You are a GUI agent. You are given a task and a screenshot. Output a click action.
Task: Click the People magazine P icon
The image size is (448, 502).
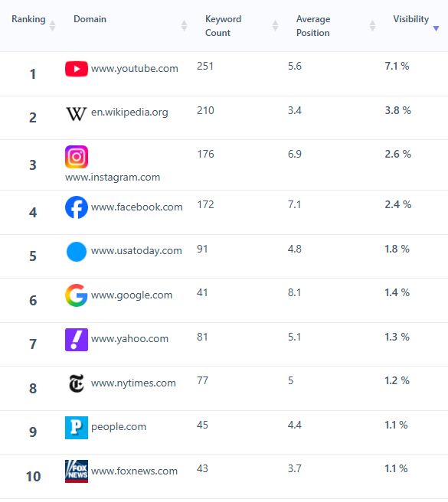pos(77,428)
